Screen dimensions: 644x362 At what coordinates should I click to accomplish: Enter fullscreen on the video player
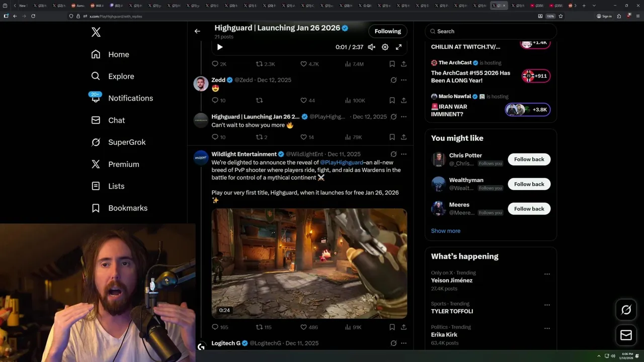[398, 47]
